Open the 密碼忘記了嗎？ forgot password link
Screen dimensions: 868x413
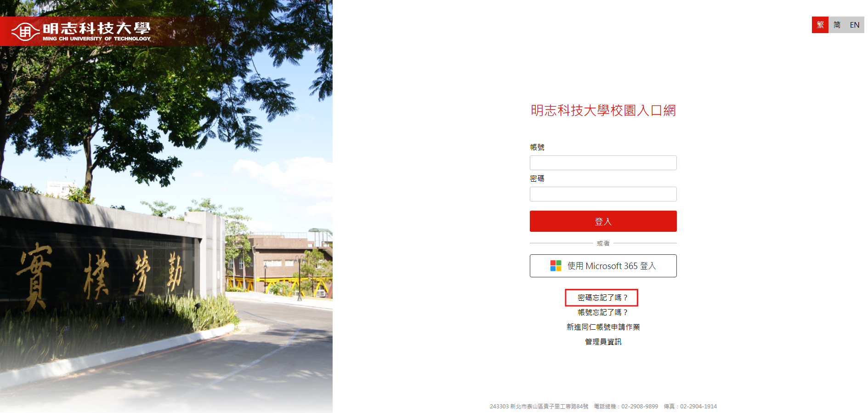point(602,298)
